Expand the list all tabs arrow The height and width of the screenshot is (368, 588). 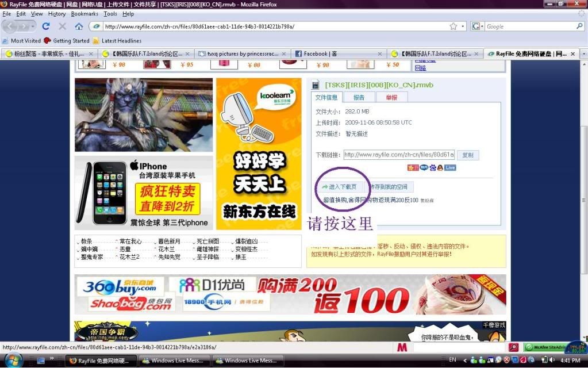584,53
